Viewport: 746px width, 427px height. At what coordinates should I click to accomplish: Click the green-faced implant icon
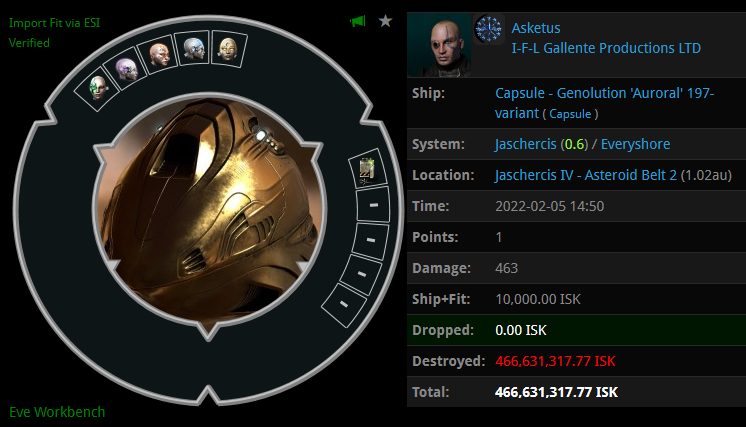[98, 87]
